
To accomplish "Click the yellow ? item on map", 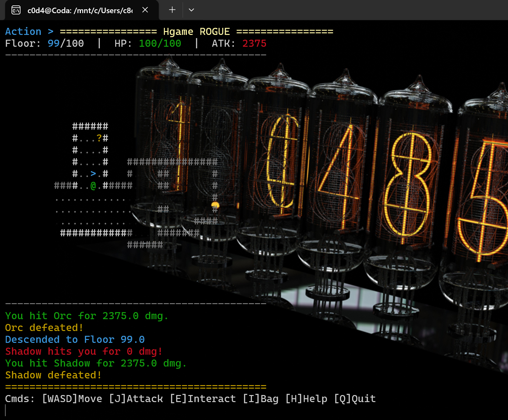I will (99, 138).
